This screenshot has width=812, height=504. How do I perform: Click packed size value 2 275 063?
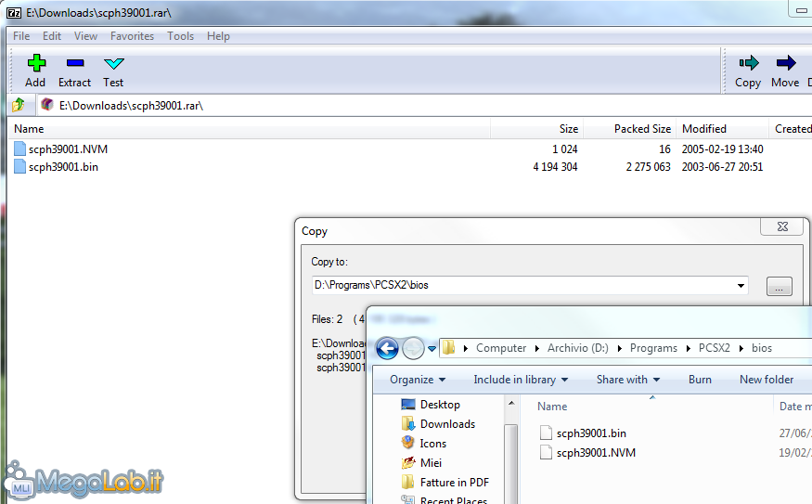[x=649, y=167]
